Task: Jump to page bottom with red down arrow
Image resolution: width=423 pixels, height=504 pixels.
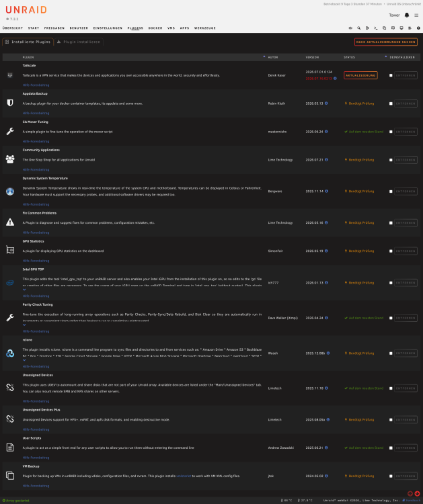Action: 417,494
